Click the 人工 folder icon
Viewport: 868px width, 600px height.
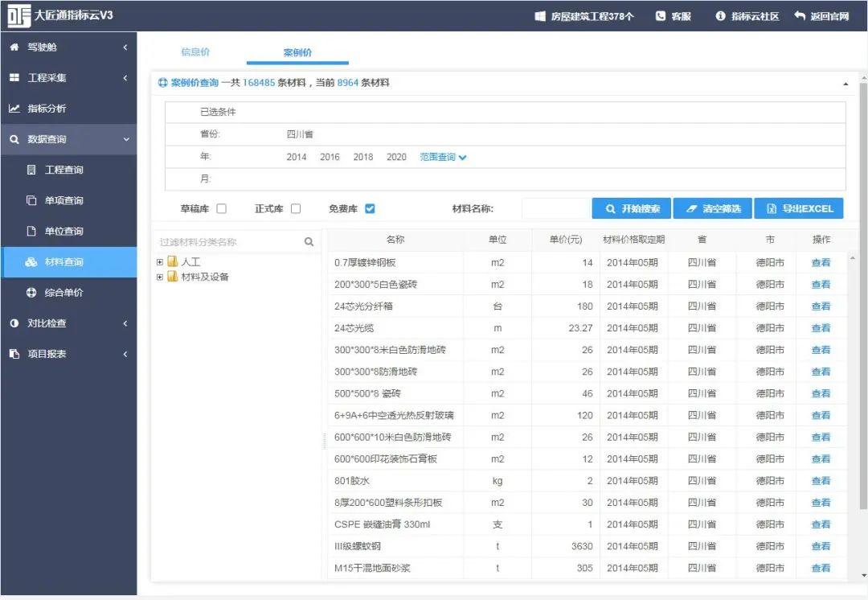173,261
